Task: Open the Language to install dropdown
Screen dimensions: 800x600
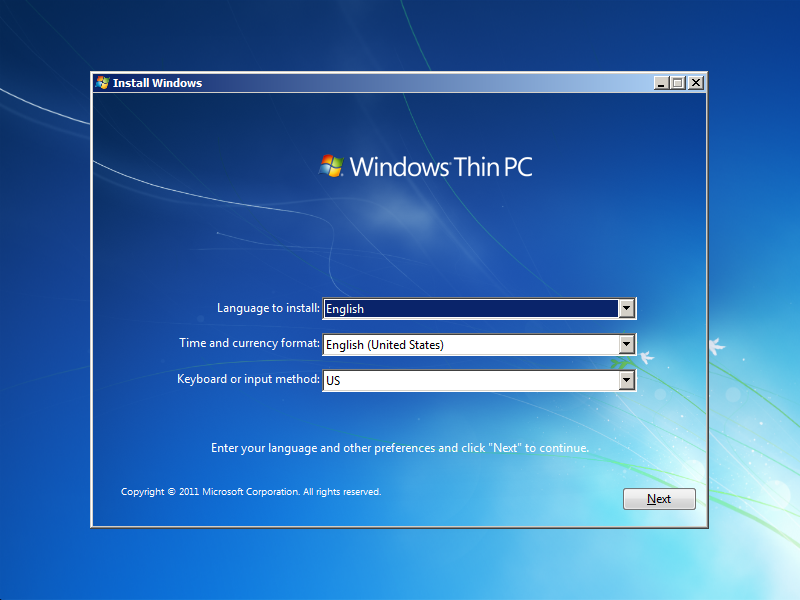Action: [x=626, y=308]
